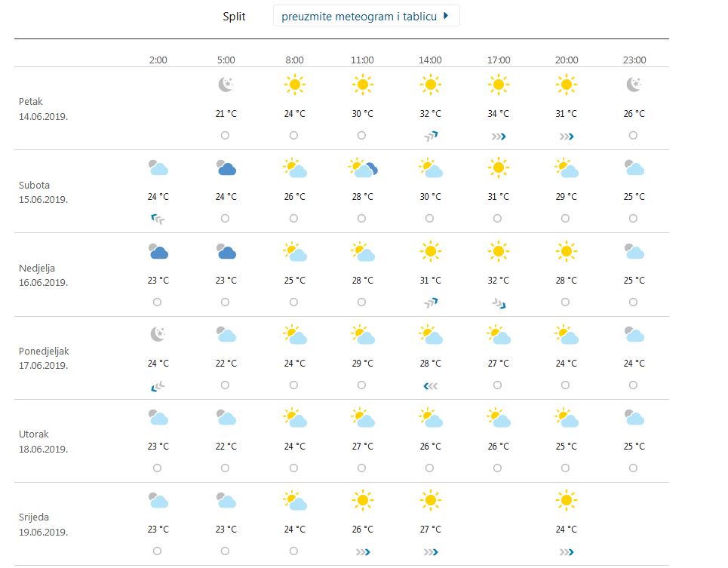Select the radio circle under Petak 8:00
The height and width of the screenshot is (568, 728).
pos(294,136)
